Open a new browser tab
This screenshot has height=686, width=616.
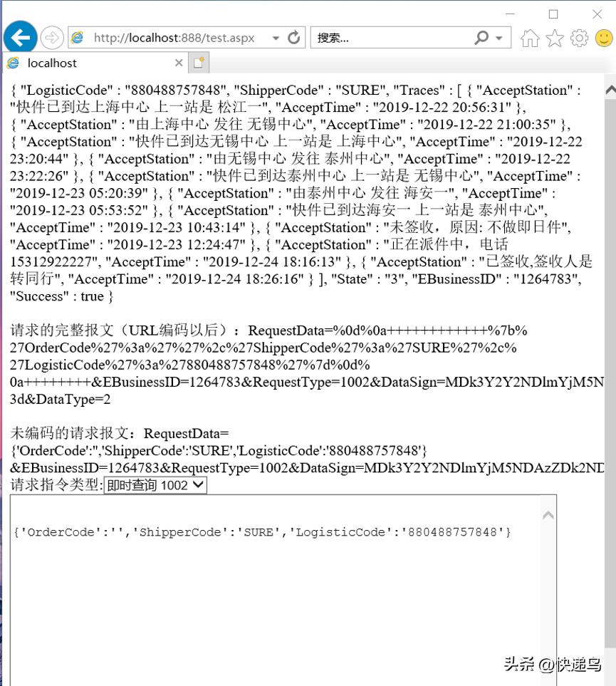click(197, 63)
